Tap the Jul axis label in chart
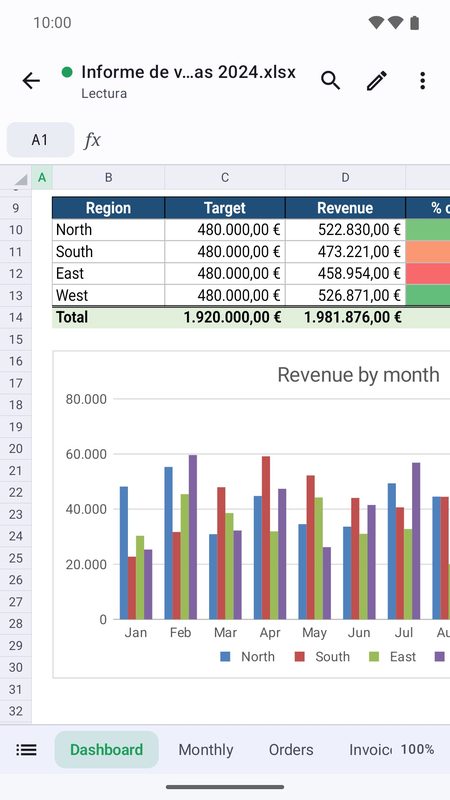This screenshot has width=450, height=800. click(x=404, y=633)
